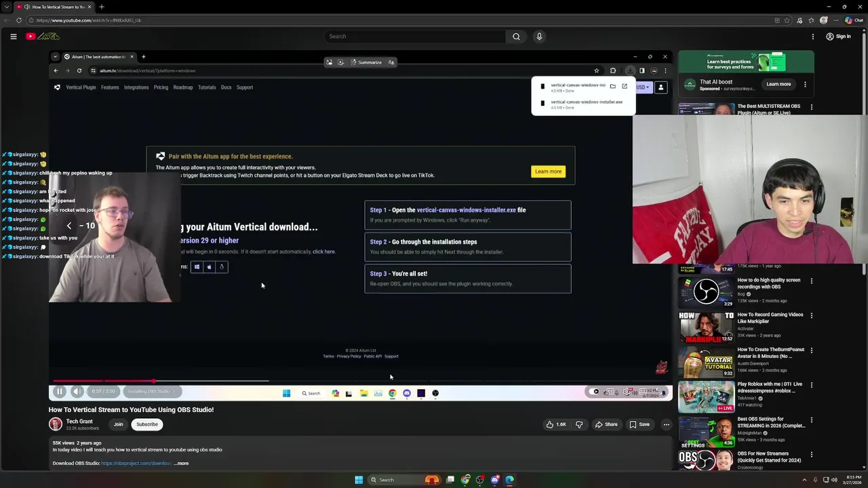Open options menu for That AI boost ad

pyautogui.click(x=805, y=84)
